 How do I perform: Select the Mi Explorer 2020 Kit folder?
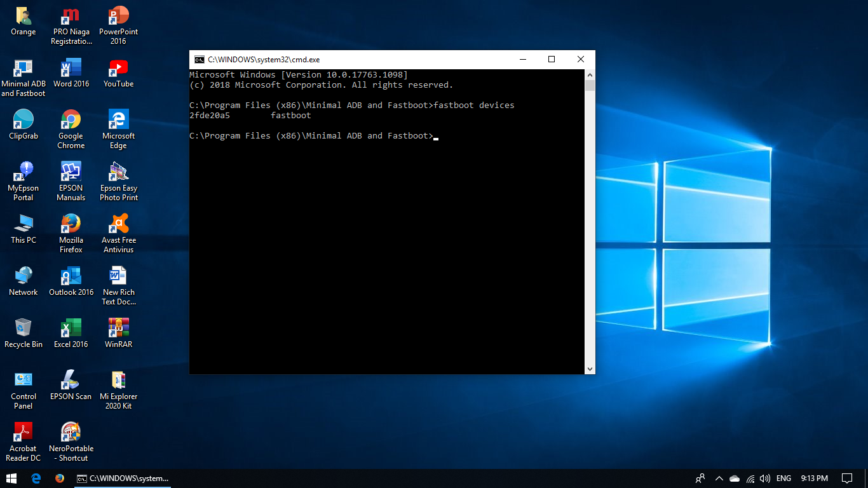tap(119, 391)
